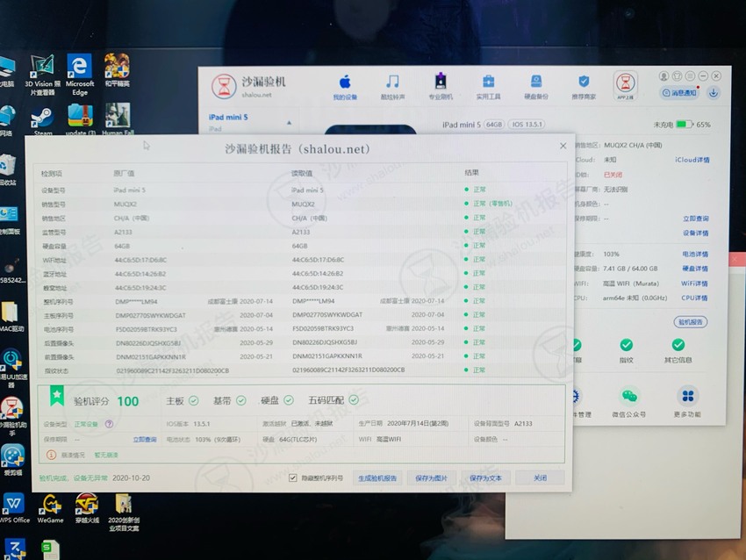
Task: Click the orange warning icon beside 暂无
Action: click(51, 455)
